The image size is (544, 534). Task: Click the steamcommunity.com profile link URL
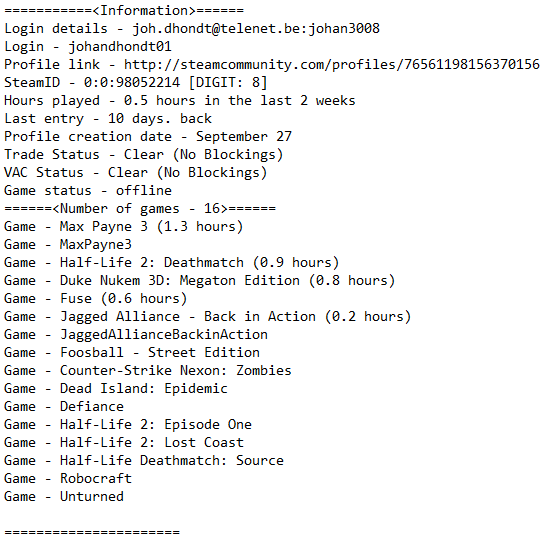tap(332, 65)
